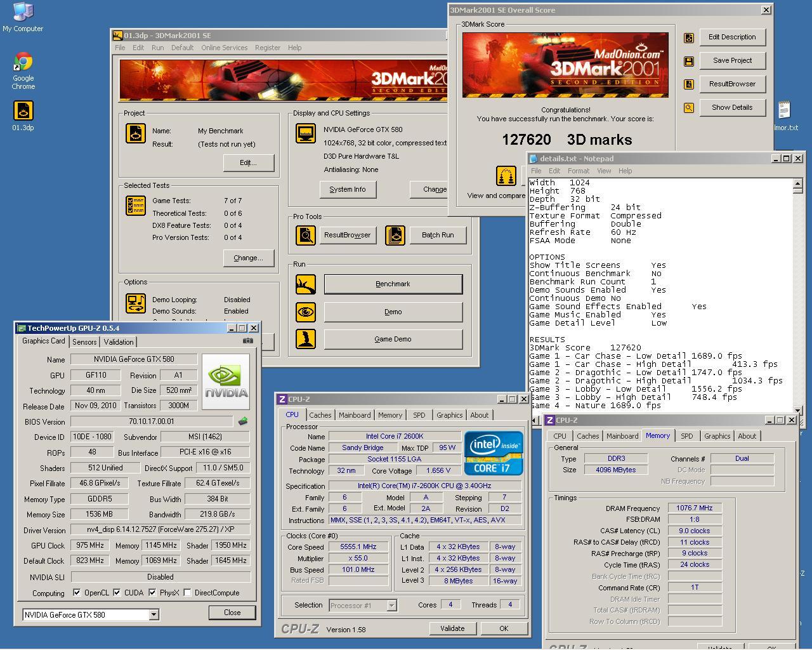Click the Save Project floppy icon

tap(689, 61)
